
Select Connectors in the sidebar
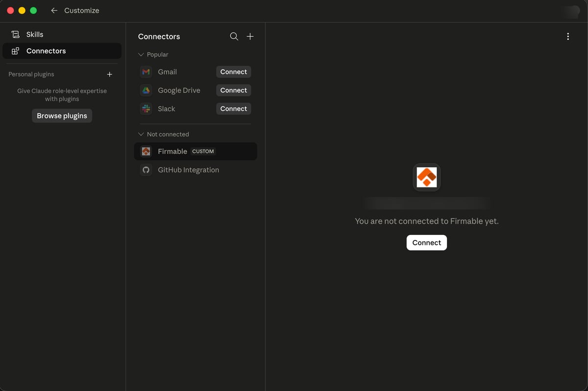(62, 51)
